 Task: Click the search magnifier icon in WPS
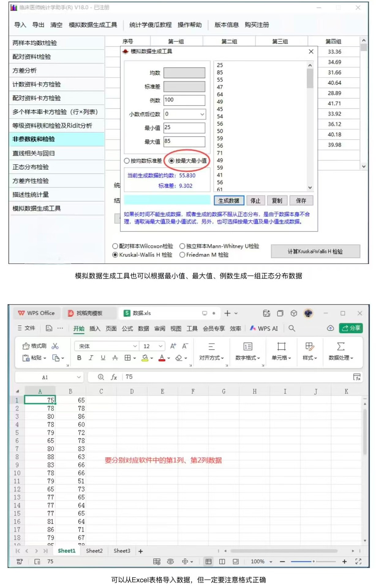coord(292,328)
